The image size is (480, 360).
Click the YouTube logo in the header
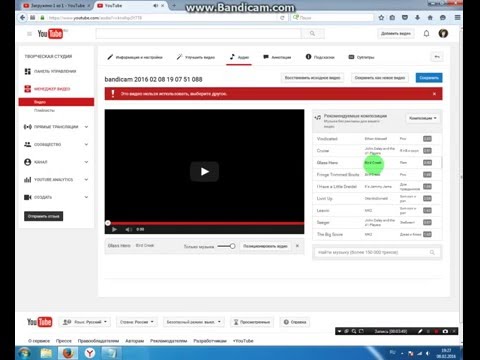point(50,34)
